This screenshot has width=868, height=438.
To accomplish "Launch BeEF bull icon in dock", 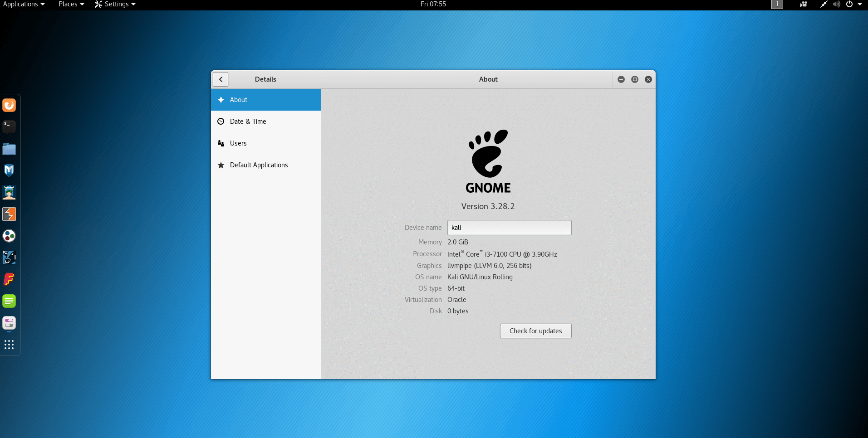I will (x=9, y=258).
